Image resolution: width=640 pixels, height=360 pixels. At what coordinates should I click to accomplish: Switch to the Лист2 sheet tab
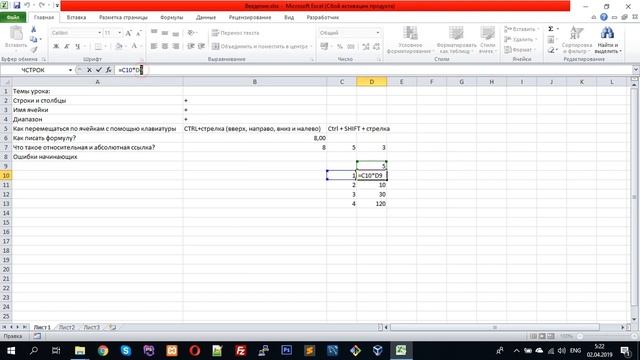point(67,327)
